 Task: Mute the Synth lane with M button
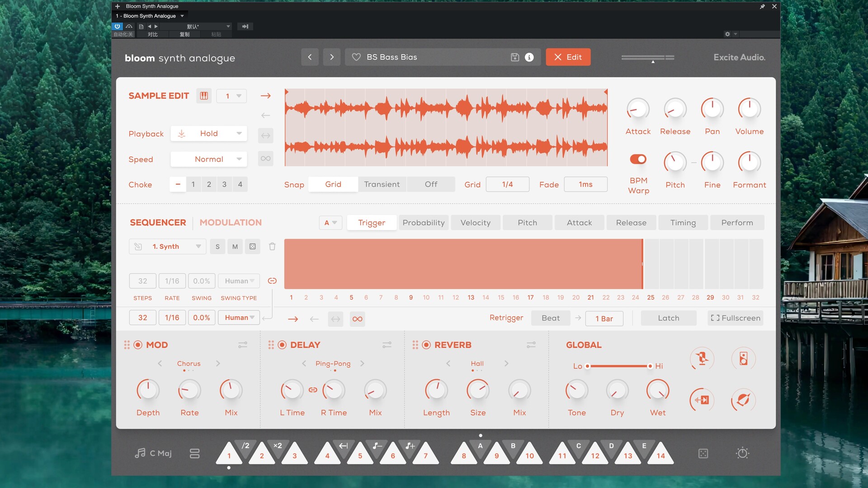pos(235,246)
